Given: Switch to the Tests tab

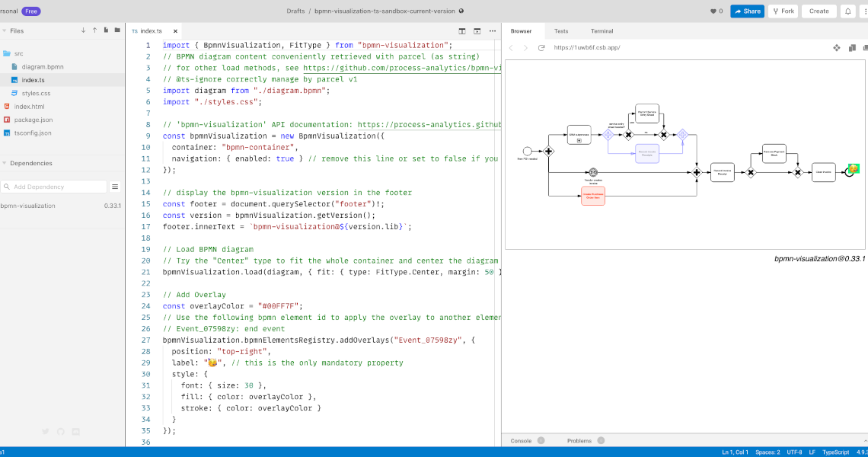Looking at the screenshot, I should click(x=561, y=31).
